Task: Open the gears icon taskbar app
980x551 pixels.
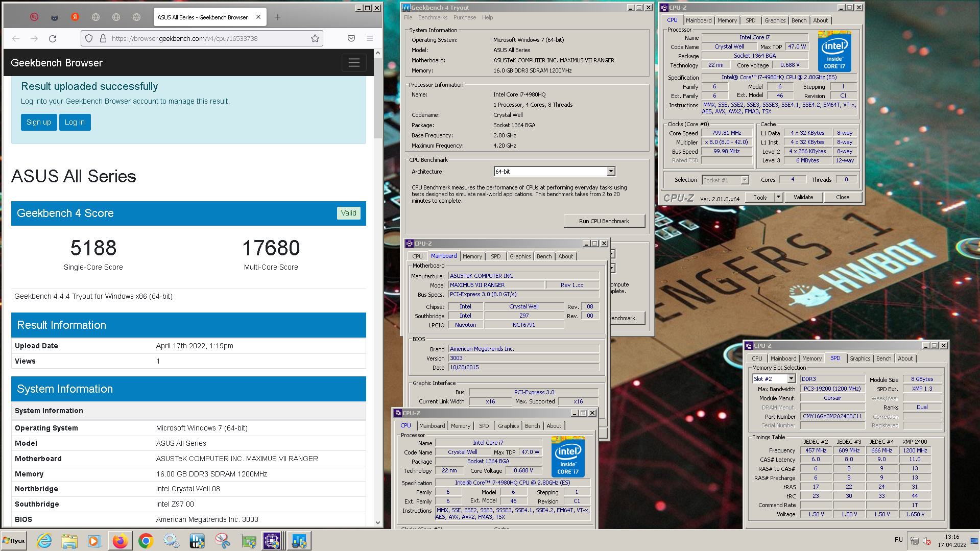Action: tap(172, 541)
